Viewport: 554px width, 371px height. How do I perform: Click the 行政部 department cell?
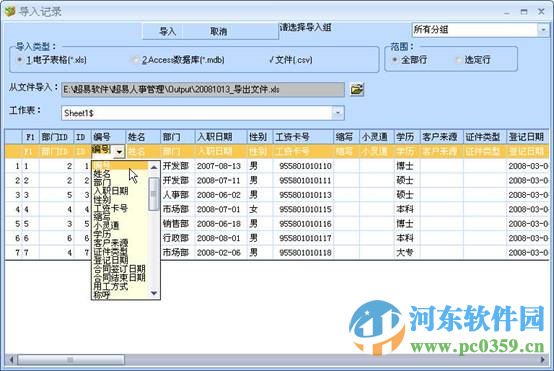click(x=178, y=238)
